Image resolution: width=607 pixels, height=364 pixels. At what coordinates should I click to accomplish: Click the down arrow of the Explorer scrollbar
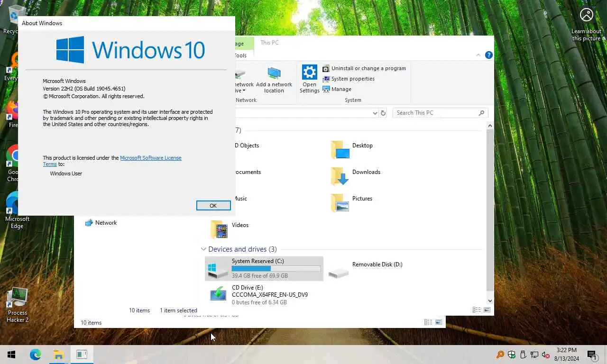(490, 300)
